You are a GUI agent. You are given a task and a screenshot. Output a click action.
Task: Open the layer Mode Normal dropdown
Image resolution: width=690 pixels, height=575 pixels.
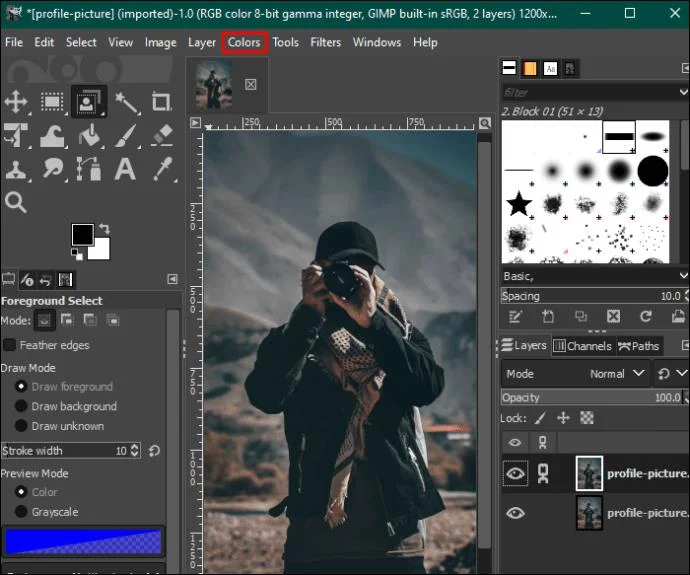(575, 374)
